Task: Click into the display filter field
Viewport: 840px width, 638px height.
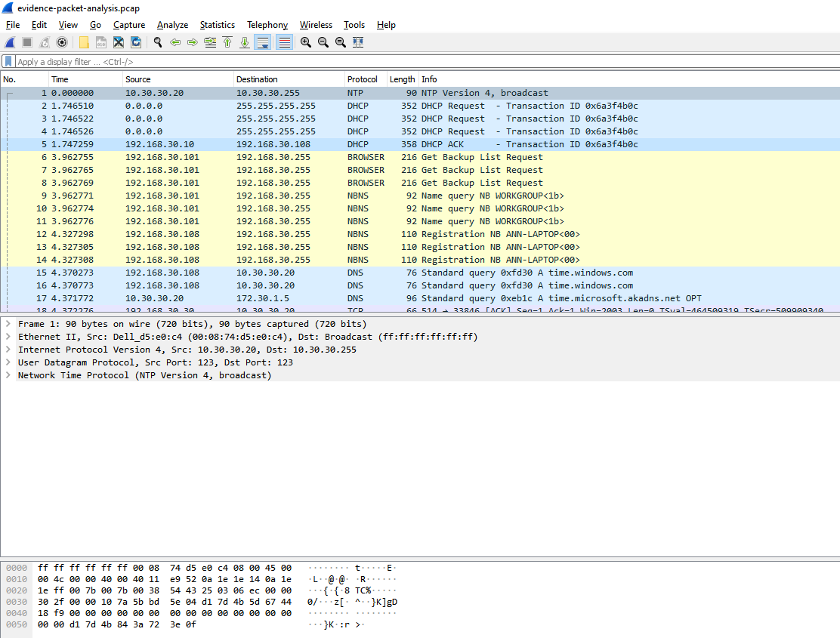Action: tap(428, 62)
